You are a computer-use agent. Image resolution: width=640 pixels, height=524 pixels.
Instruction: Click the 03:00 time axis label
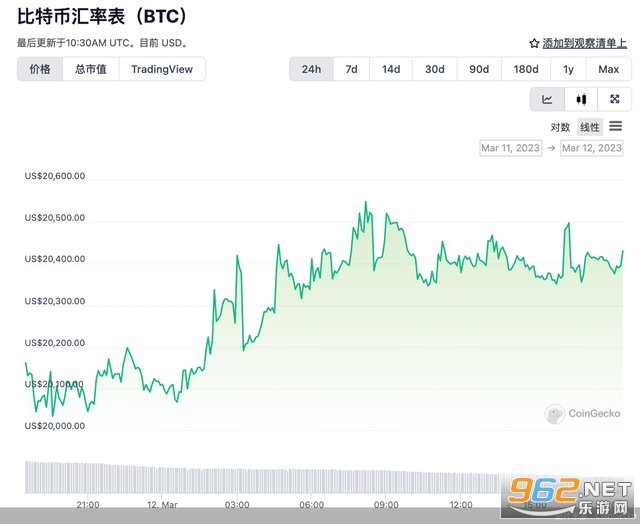point(237,504)
